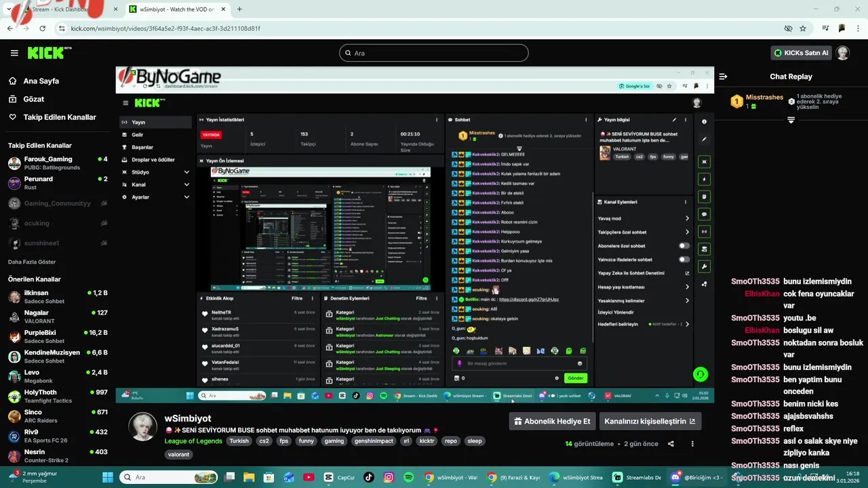Click the valorant tag below title
Viewport: 868px width, 488px height.
pos(179,454)
